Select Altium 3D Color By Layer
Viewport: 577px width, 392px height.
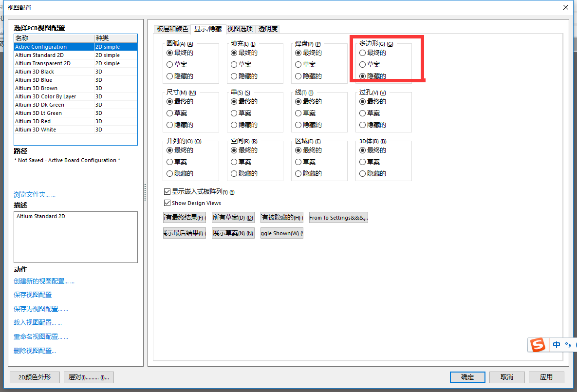[75, 96]
